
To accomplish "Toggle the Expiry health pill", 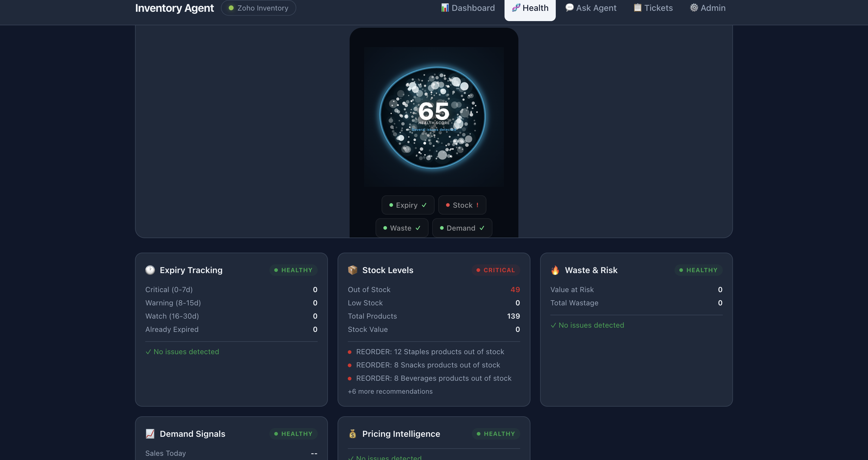I will point(408,205).
